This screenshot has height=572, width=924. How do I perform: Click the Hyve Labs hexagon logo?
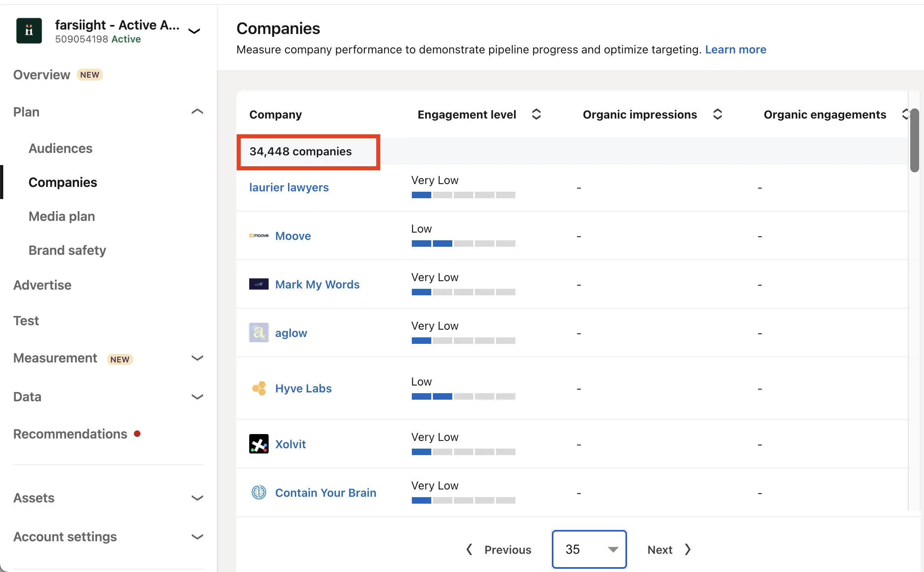259,388
